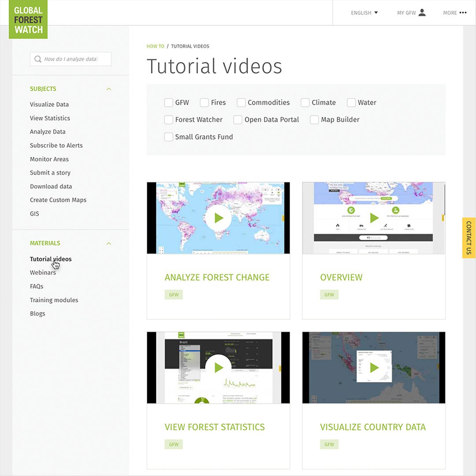The width and height of the screenshot is (476, 476).
Task: Click the How To breadcrumb link
Action: tap(155, 46)
